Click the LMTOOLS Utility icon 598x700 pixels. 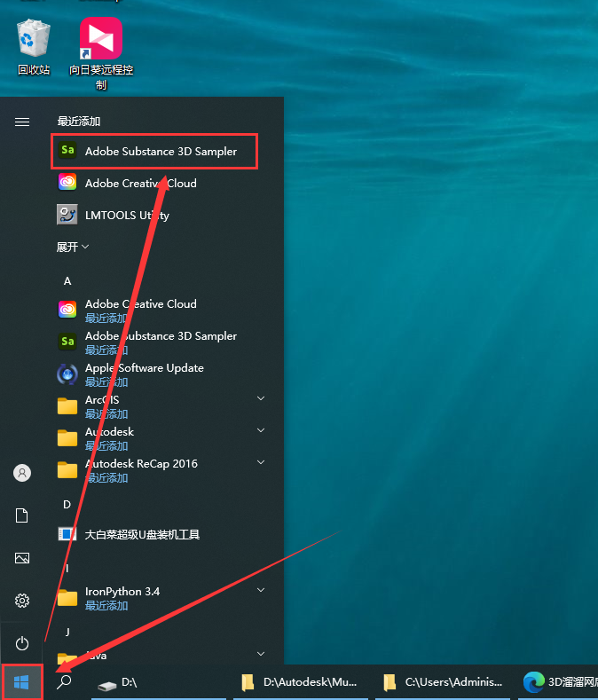pyautogui.click(x=67, y=215)
